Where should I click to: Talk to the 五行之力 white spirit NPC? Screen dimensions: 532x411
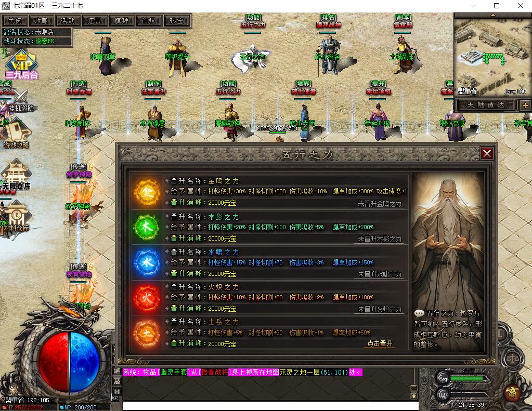click(x=251, y=58)
